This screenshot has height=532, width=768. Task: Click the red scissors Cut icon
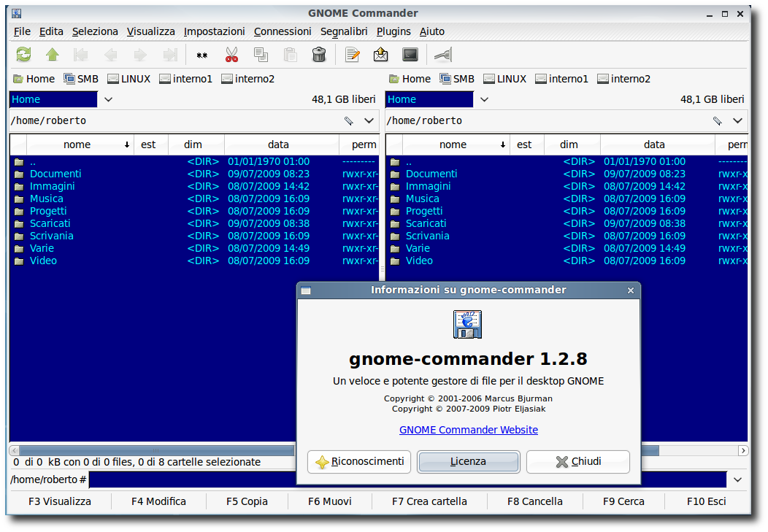[231, 54]
